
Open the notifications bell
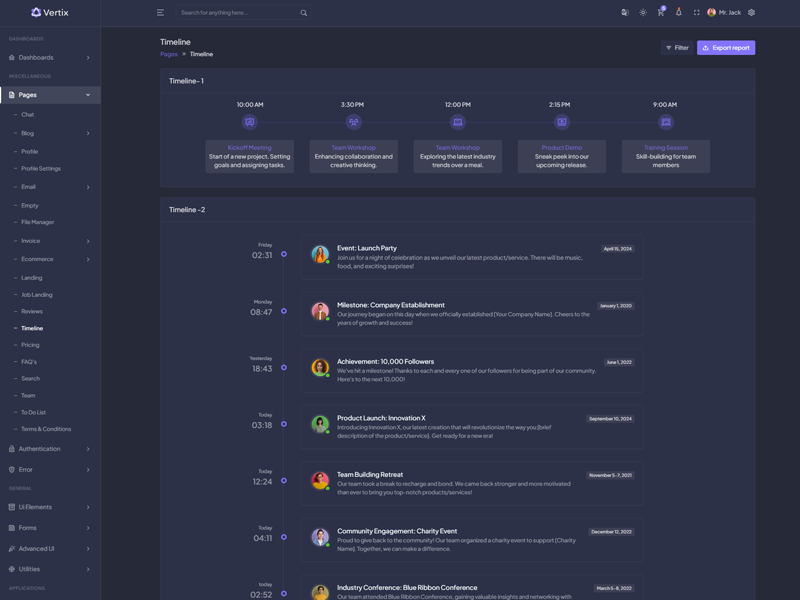tap(679, 13)
